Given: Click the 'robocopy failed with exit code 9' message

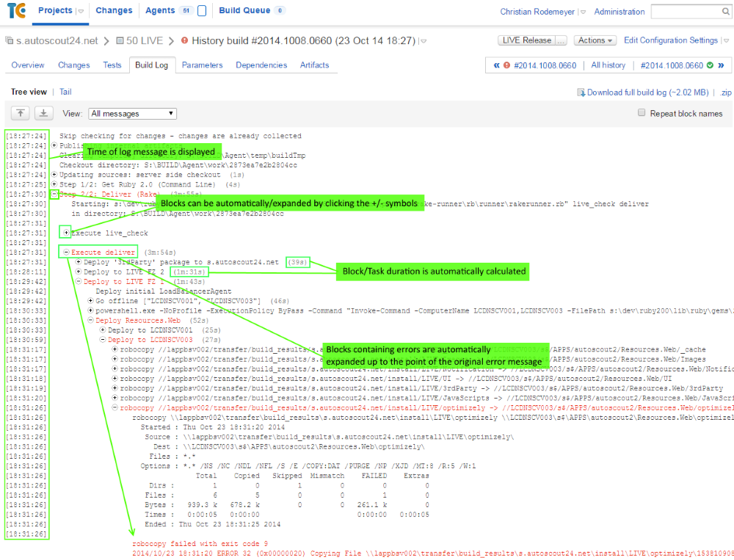Looking at the screenshot, I should 200,544.
